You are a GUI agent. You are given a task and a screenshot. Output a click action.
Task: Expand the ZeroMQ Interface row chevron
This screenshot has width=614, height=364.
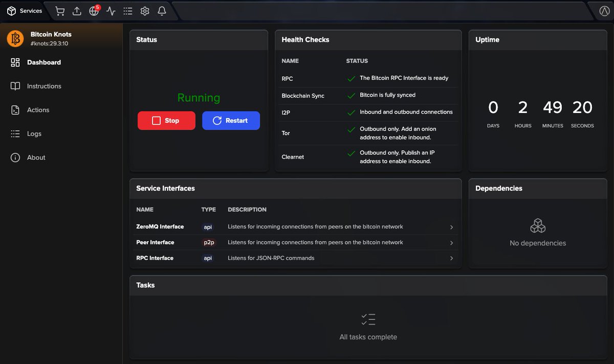(451, 227)
